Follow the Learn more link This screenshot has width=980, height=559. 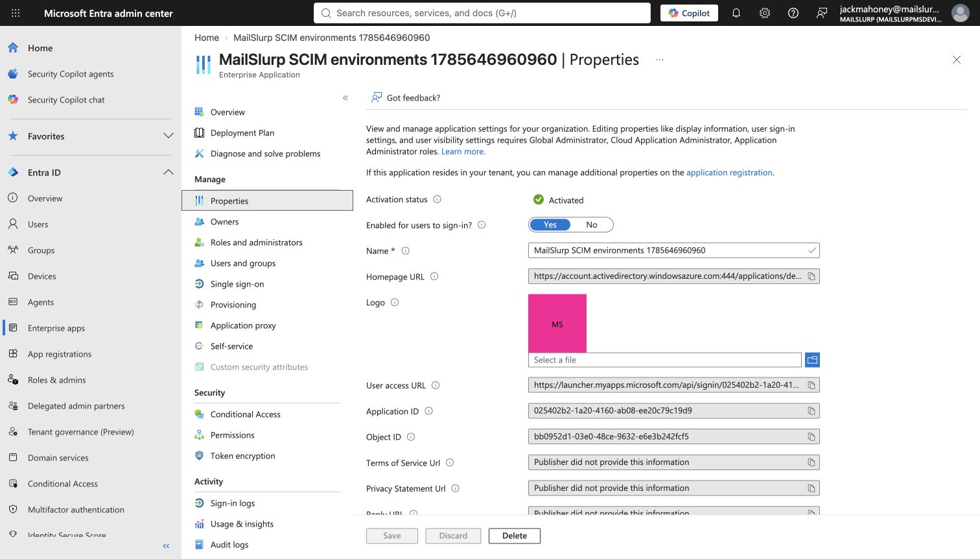tap(463, 152)
